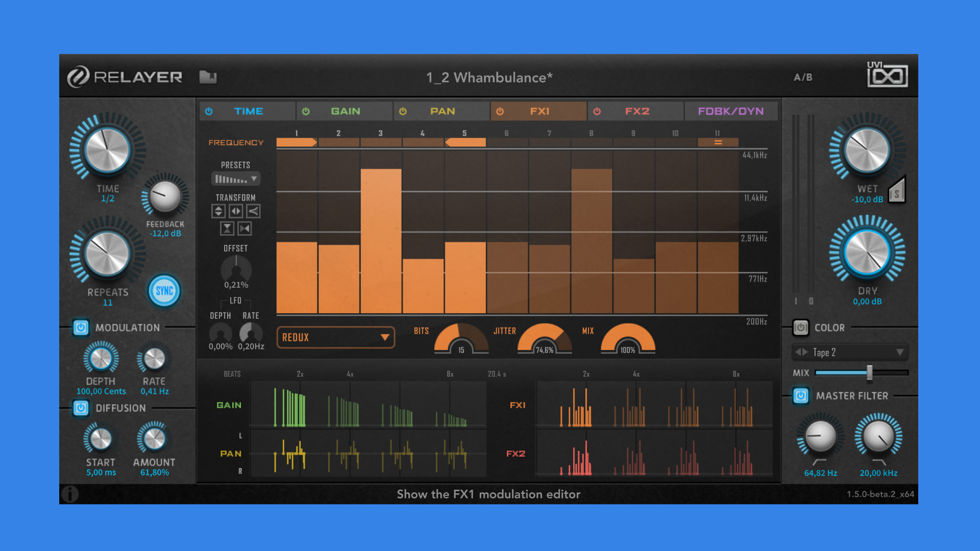Open the Tape 2 color dropdown

[850, 352]
